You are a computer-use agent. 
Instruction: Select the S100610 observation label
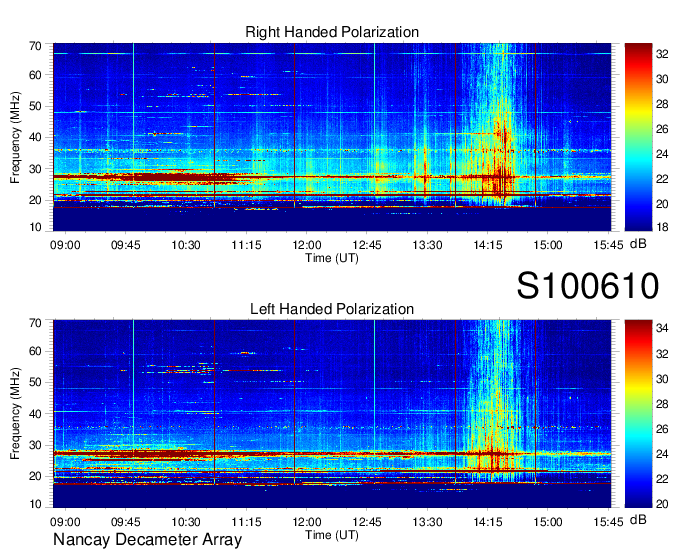click(x=588, y=286)
